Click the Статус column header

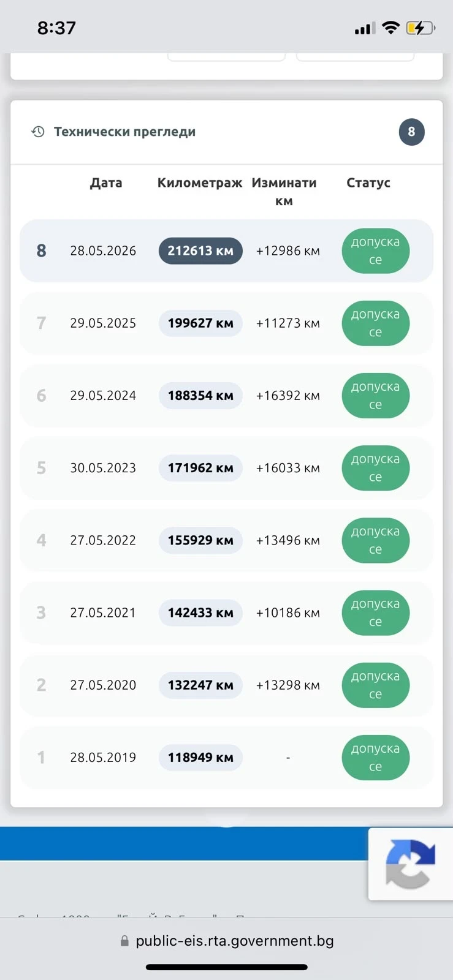[368, 183]
